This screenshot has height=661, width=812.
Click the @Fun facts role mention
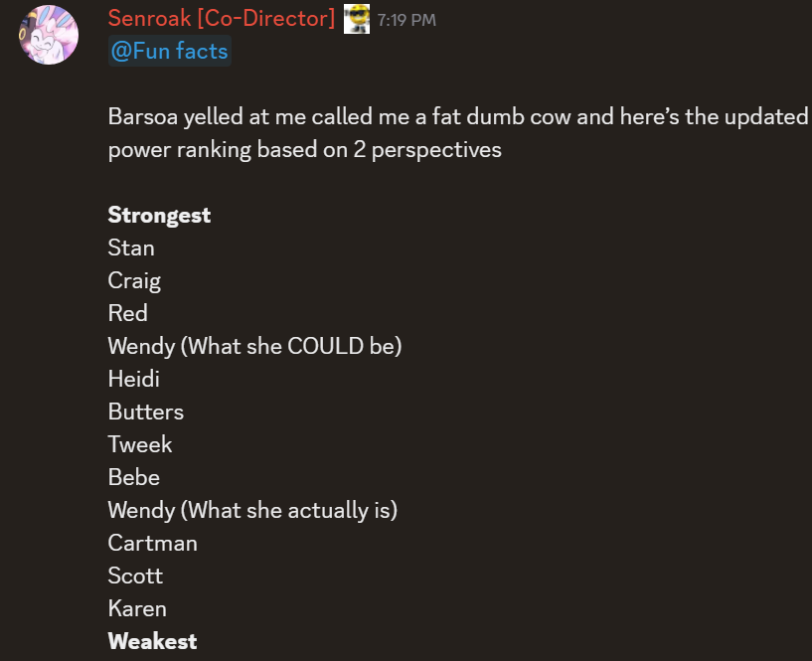tap(169, 51)
